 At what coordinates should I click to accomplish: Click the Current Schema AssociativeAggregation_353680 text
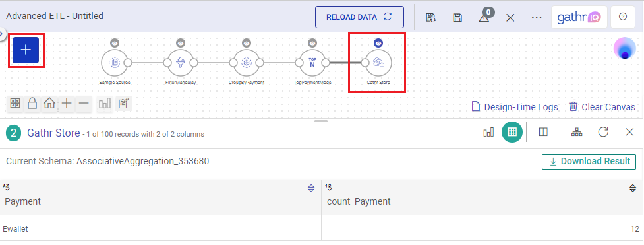(x=107, y=161)
